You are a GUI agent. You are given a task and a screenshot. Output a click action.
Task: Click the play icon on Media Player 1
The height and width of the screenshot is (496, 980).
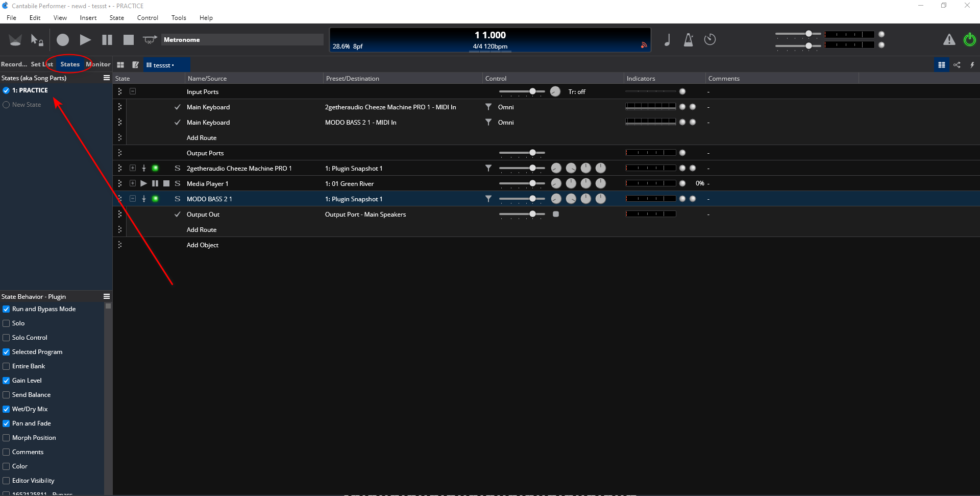click(143, 183)
